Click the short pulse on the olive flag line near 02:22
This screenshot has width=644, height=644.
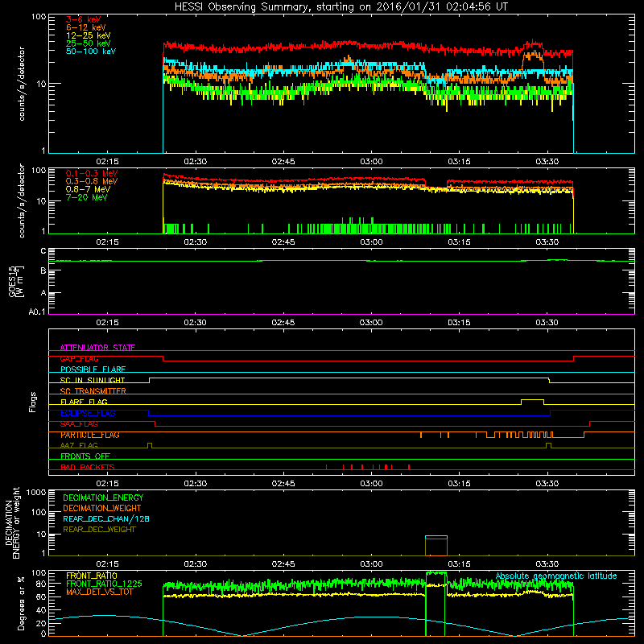click(x=150, y=445)
